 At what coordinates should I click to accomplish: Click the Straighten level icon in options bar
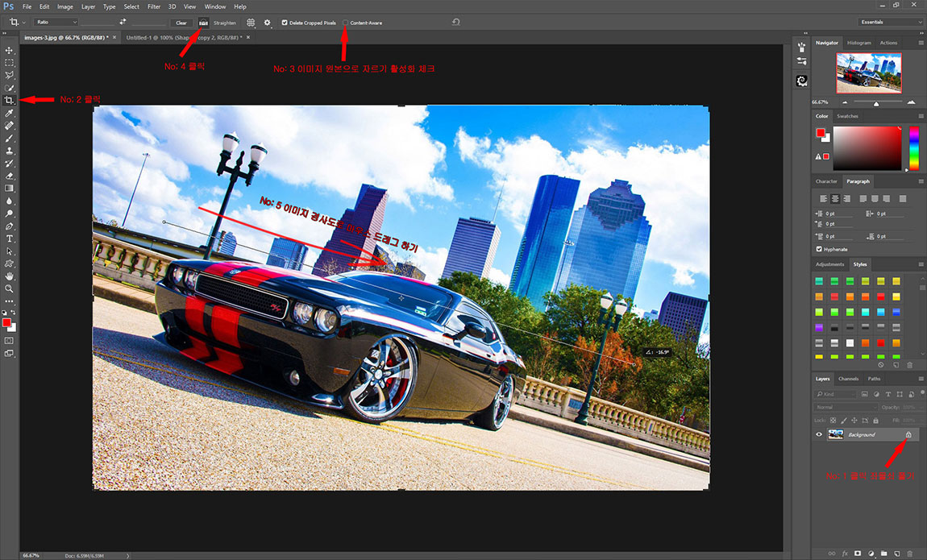(x=203, y=23)
